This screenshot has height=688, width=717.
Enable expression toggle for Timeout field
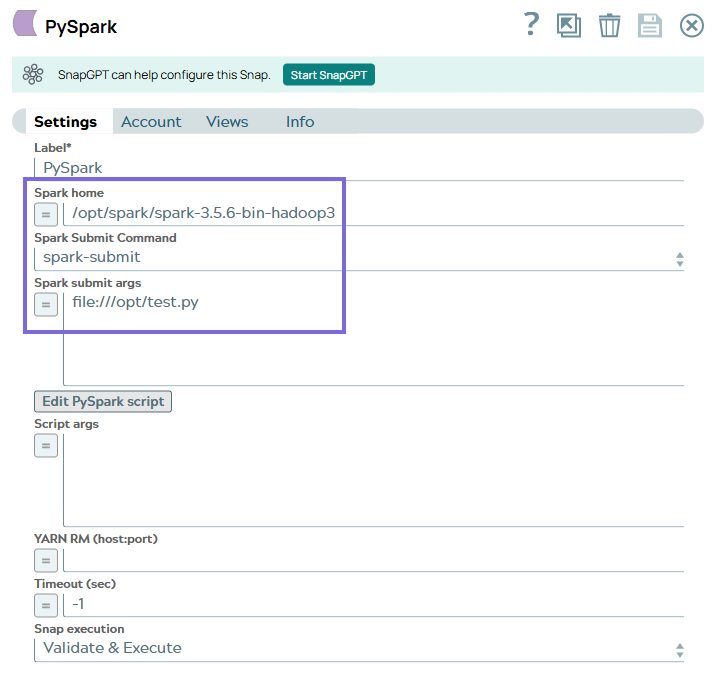point(46,604)
